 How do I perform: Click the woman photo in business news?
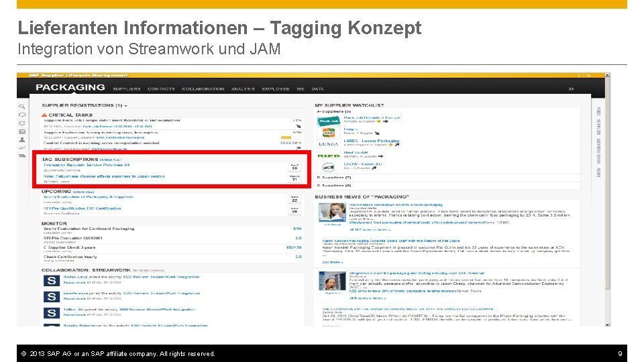click(332, 213)
